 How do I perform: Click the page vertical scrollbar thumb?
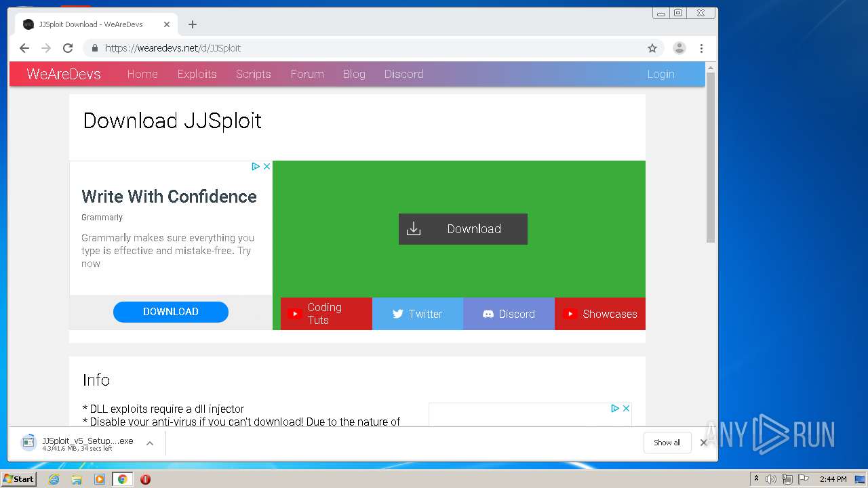(x=711, y=157)
